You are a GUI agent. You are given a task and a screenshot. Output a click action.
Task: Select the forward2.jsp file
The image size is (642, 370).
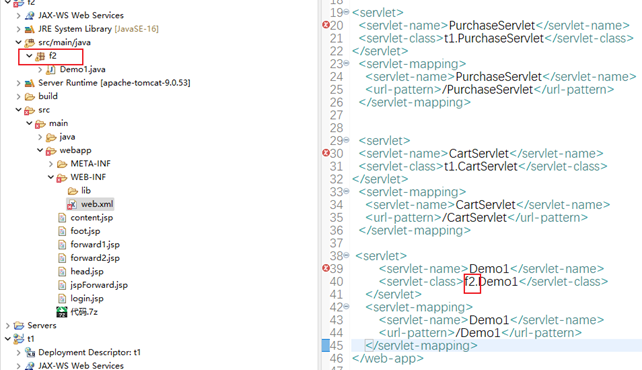coord(95,258)
